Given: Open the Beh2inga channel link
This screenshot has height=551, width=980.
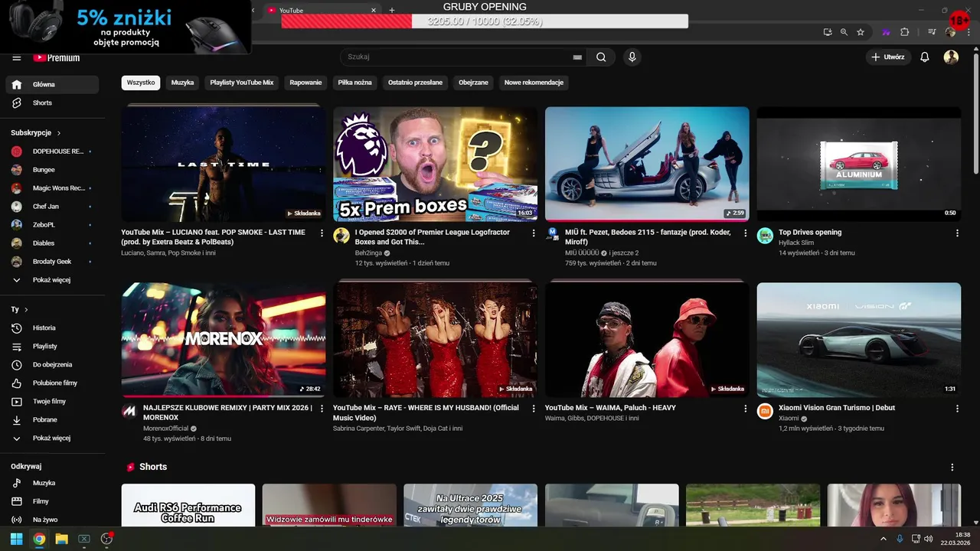Looking at the screenshot, I should (x=368, y=253).
